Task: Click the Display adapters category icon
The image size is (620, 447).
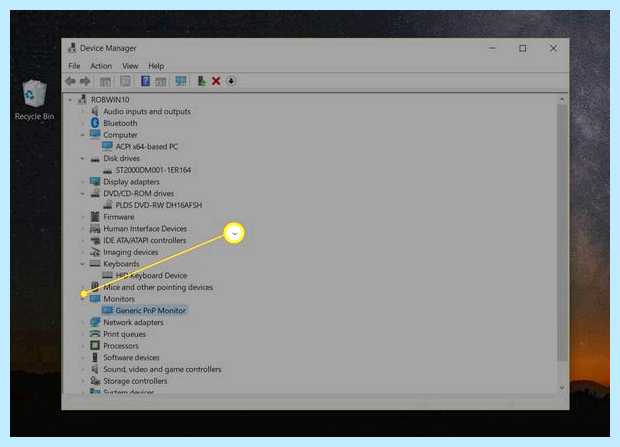Action: (x=95, y=182)
